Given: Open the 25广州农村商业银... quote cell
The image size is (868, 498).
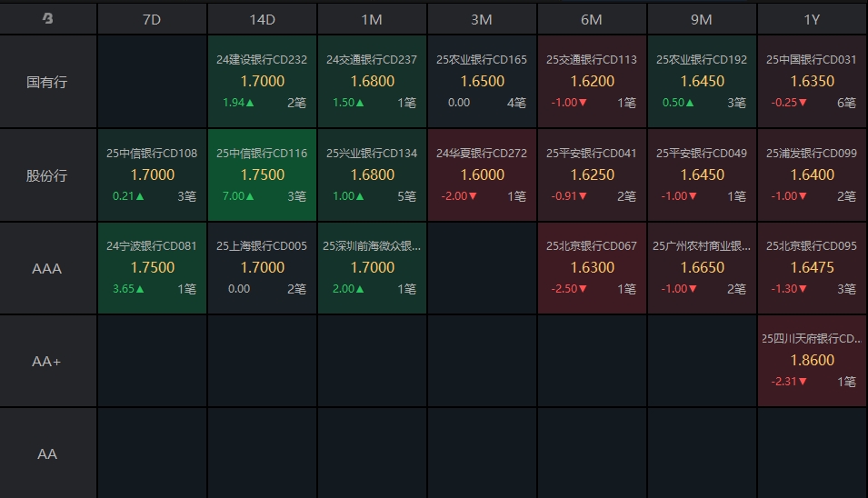Looking at the screenshot, I should coord(702,268).
